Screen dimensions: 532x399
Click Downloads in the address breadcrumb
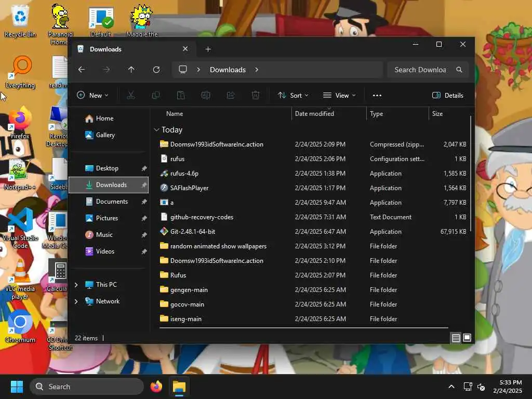click(x=228, y=70)
